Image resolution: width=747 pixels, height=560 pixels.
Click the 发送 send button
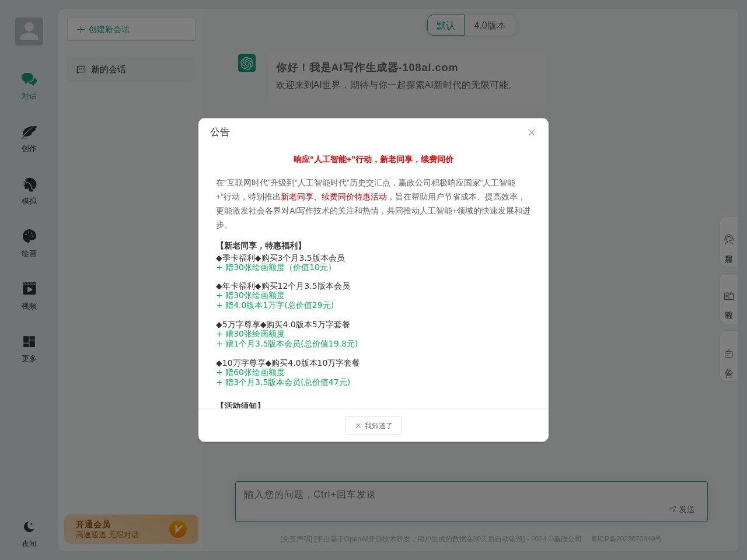(x=682, y=509)
